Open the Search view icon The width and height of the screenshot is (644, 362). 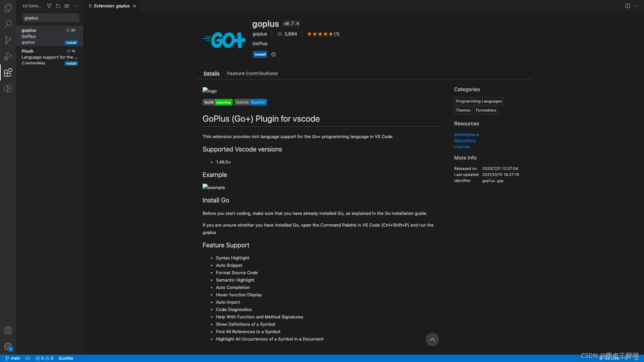[x=8, y=24]
